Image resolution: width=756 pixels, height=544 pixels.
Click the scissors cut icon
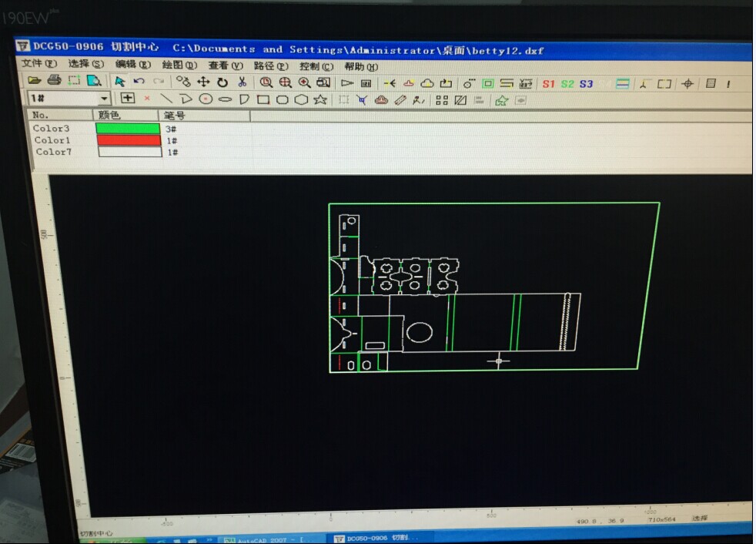tap(242, 82)
